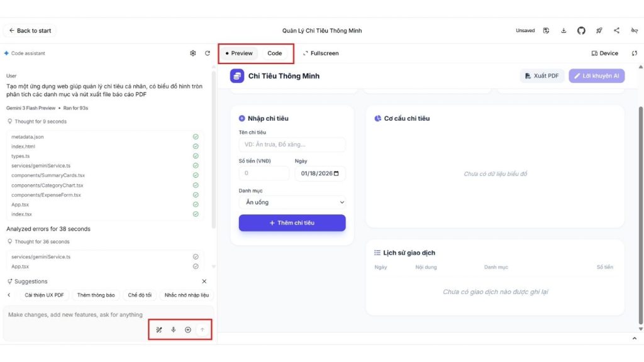This screenshot has width=644, height=362.
Task: Expand earlier suggestions with the left chevron
Action: click(8, 294)
